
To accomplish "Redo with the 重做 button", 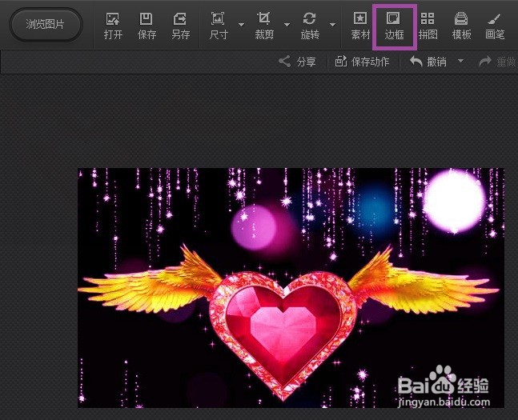I will [497, 62].
